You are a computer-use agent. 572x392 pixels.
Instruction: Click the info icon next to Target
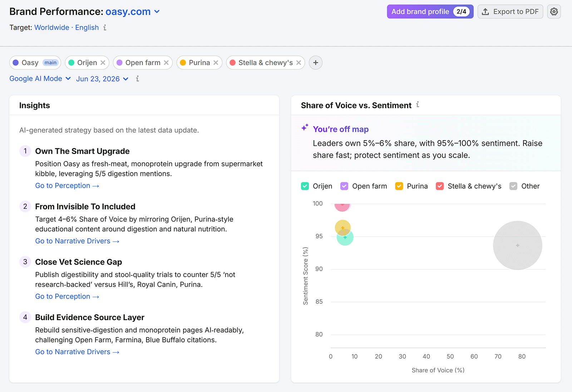(x=105, y=28)
